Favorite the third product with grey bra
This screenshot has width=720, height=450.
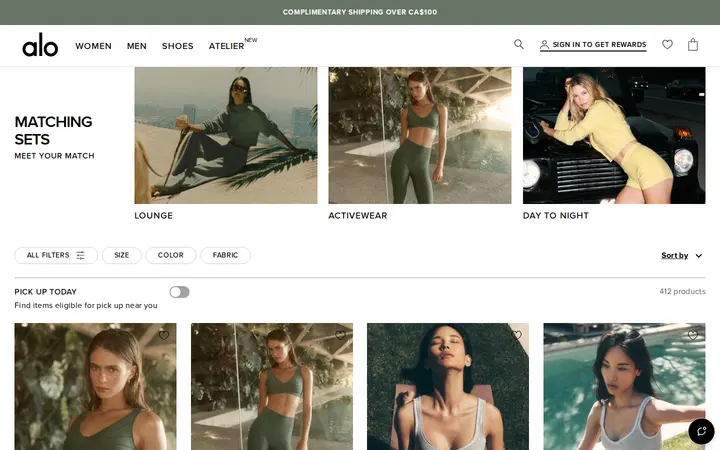pos(517,335)
